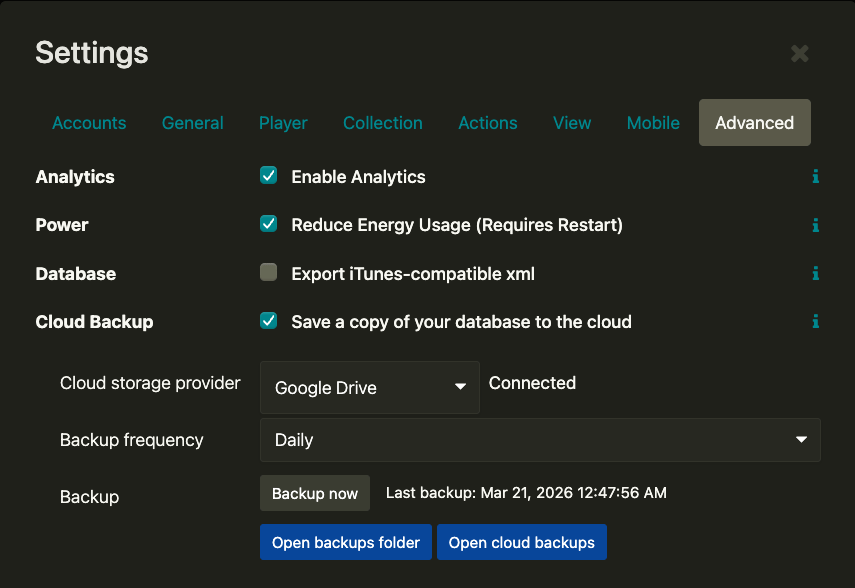The height and width of the screenshot is (588, 855).
Task: Show info for Reduce Energy Usage
Action: (x=816, y=225)
